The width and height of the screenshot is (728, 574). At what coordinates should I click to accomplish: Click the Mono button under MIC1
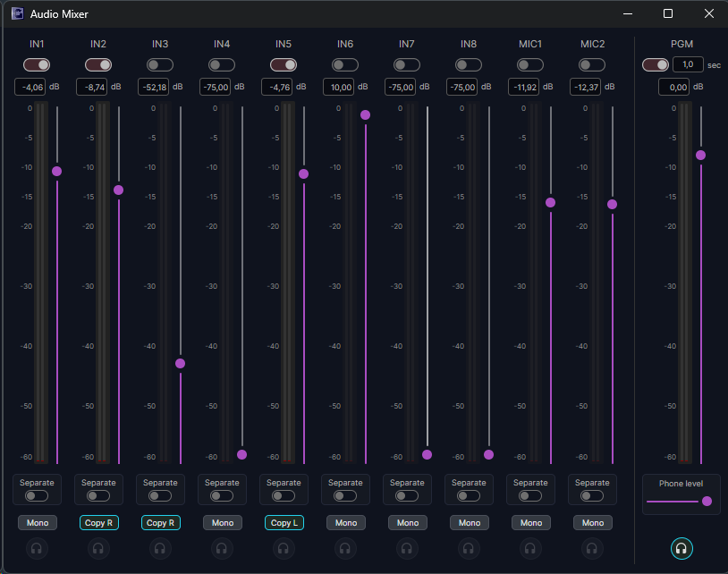[x=531, y=523]
